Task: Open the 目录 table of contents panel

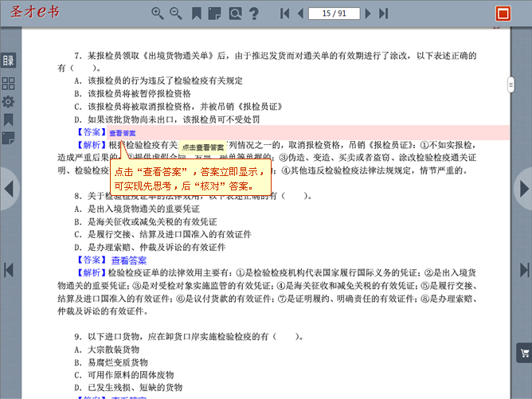Action: click(9, 61)
